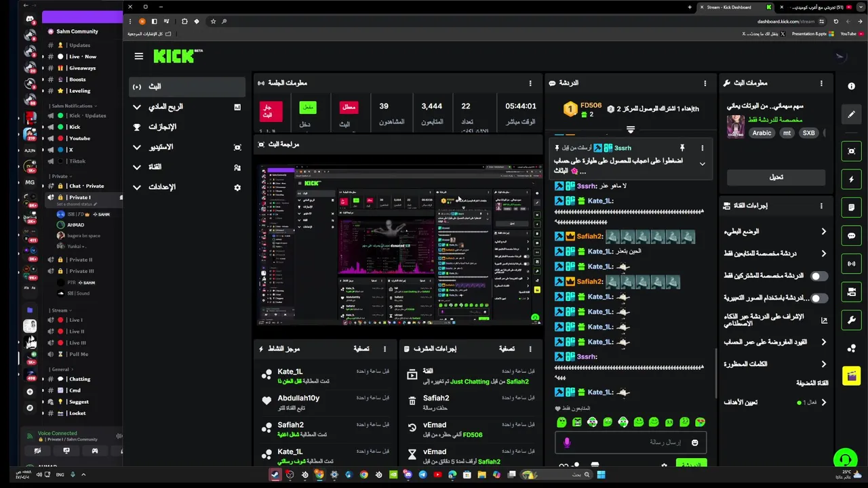Click the Arabic language tag
The width and height of the screenshot is (868, 488).
pos(762,133)
